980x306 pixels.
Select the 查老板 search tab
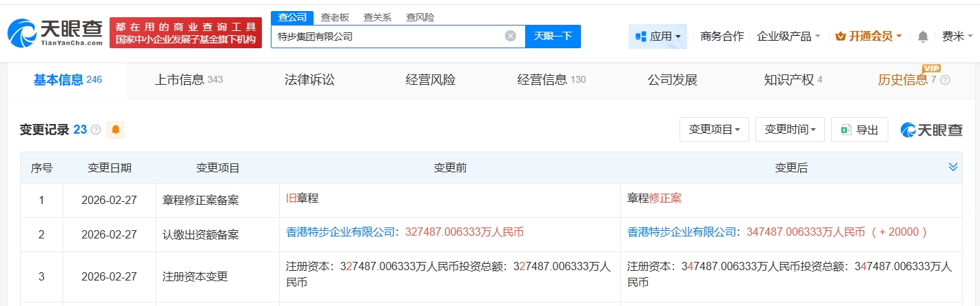[335, 17]
